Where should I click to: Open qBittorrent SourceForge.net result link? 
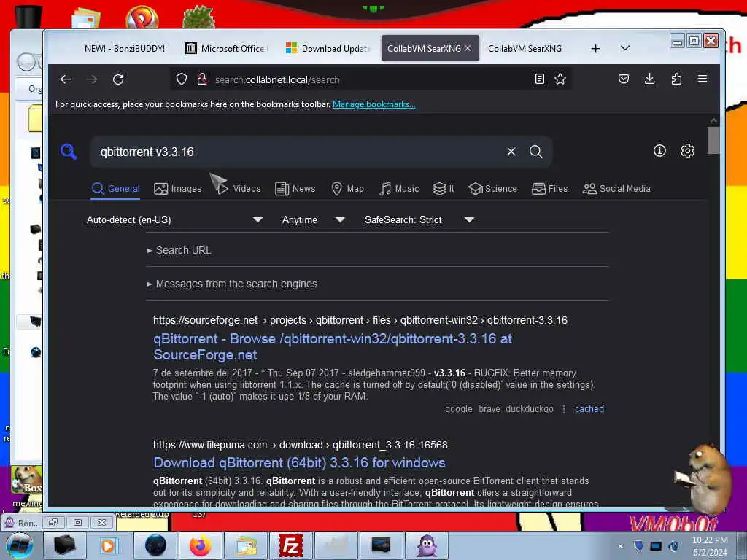(333, 346)
